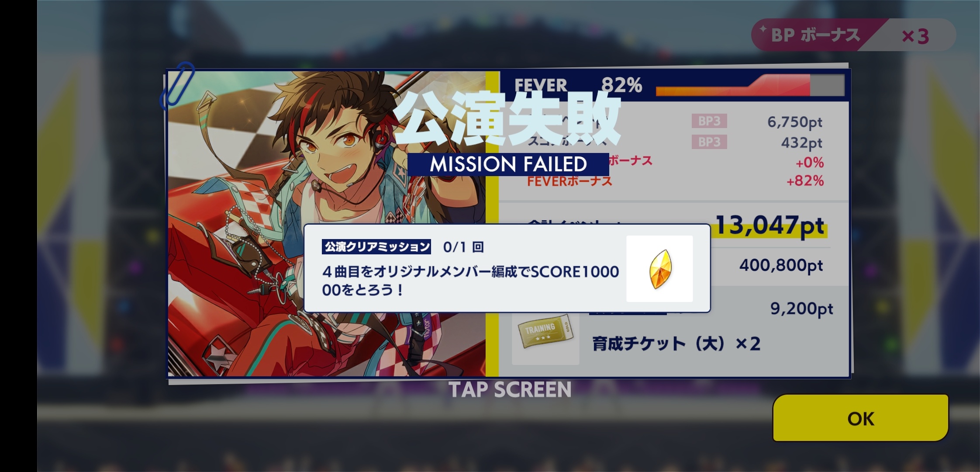Image resolution: width=980 pixels, height=472 pixels.
Task: Click the 0/1 回 mission counter
Action: pos(463,247)
